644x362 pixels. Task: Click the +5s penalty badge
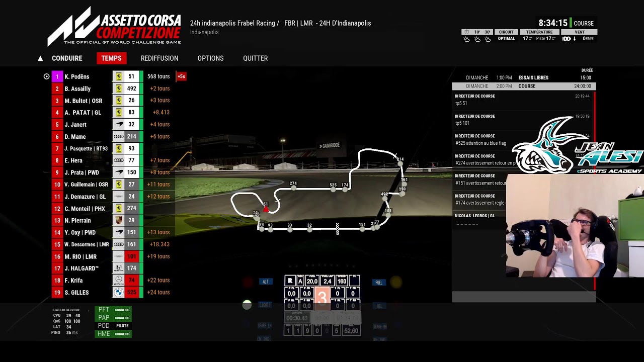pyautogui.click(x=181, y=76)
